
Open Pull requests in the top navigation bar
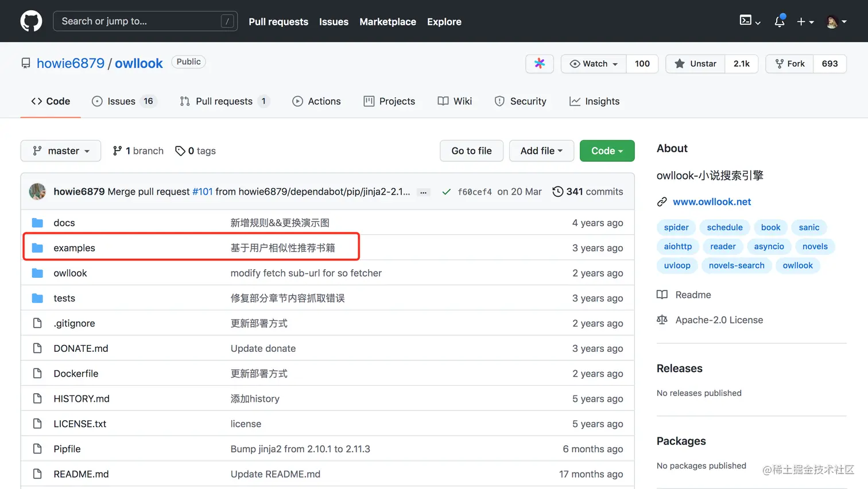coord(278,22)
